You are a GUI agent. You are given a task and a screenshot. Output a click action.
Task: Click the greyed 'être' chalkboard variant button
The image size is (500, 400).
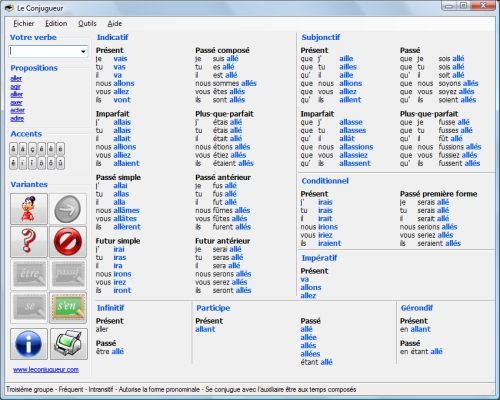tap(29, 275)
